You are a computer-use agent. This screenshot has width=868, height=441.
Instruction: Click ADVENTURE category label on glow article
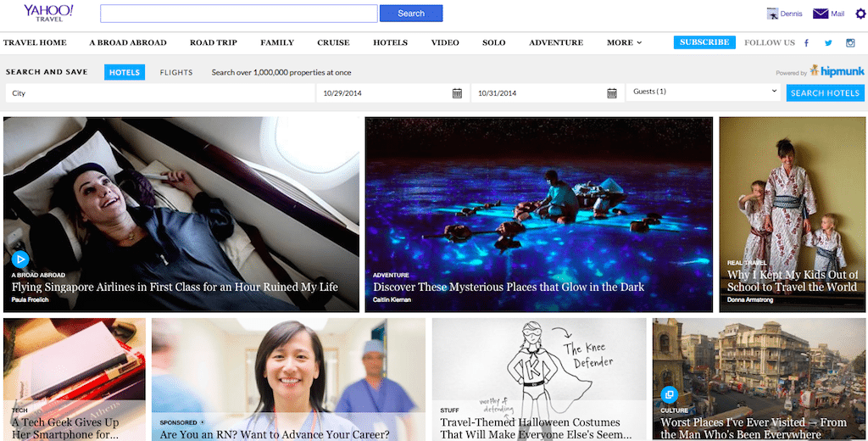click(x=391, y=275)
